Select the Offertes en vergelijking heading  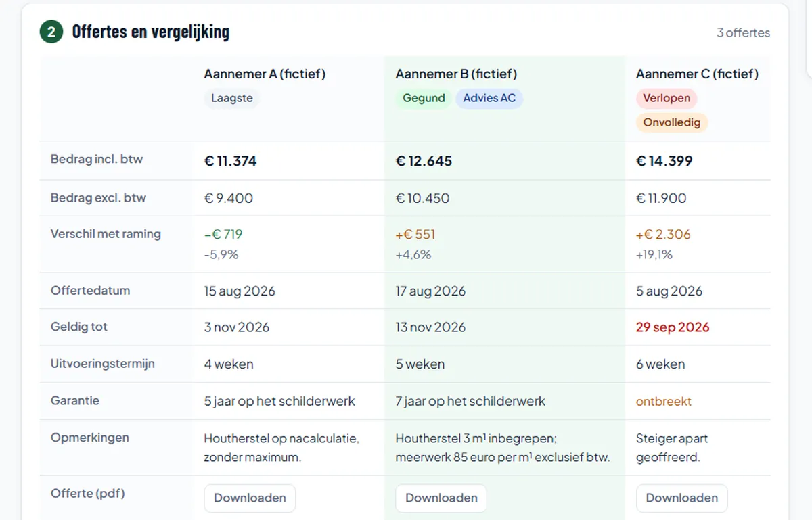point(150,32)
